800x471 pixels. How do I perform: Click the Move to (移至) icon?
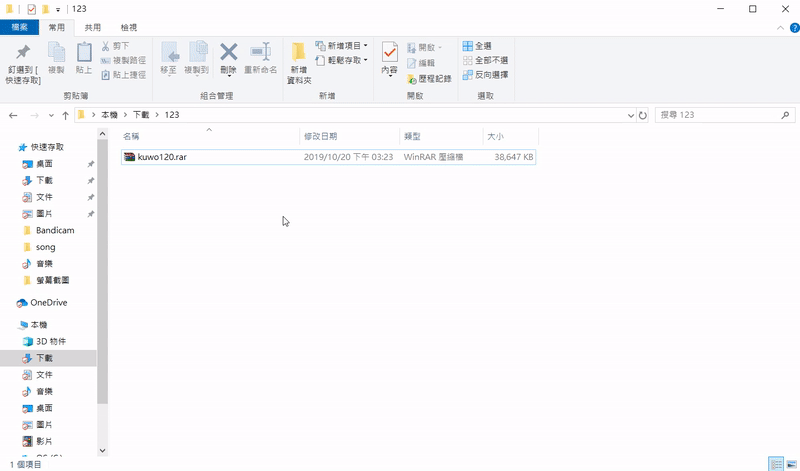(169, 52)
